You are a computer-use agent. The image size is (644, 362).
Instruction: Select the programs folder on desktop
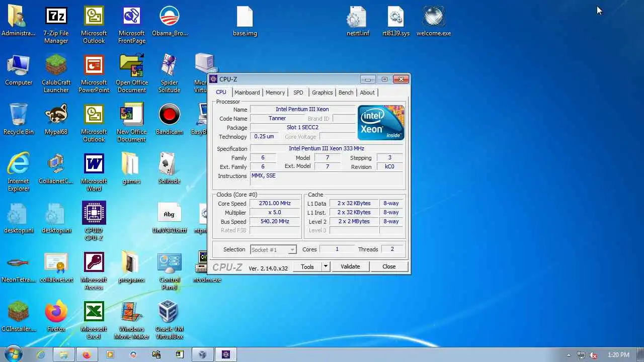click(131, 267)
